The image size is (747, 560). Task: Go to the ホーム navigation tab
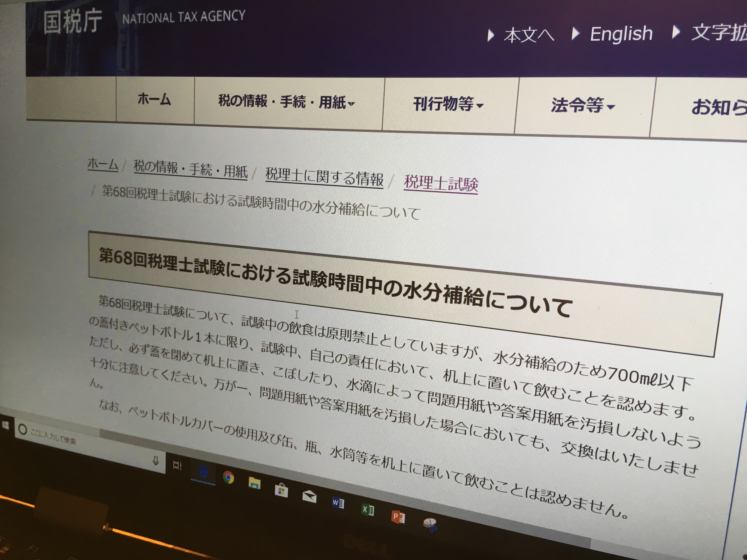(x=154, y=99)
